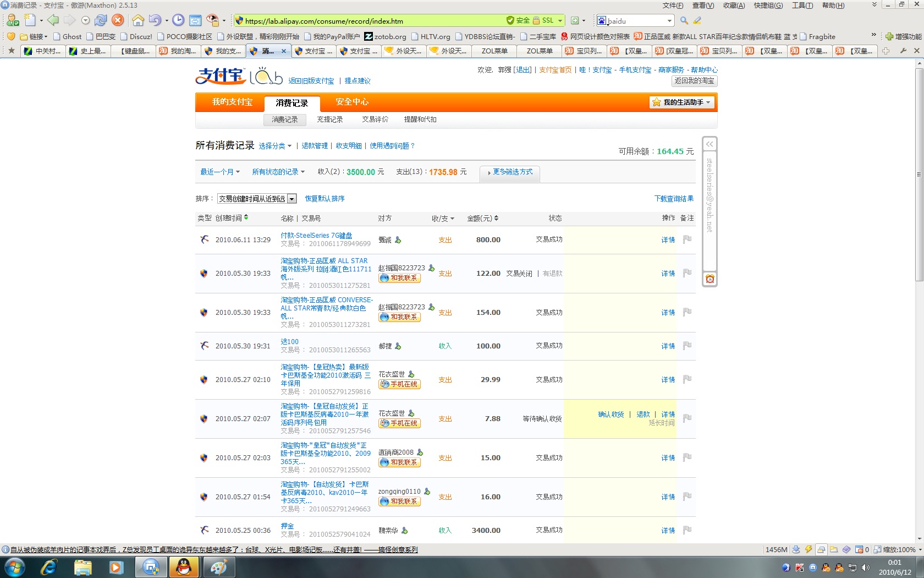The width and height of the screenshot is (924, 578).
Task: Open the 收/支 column filter dropdown
Action: 443,219
